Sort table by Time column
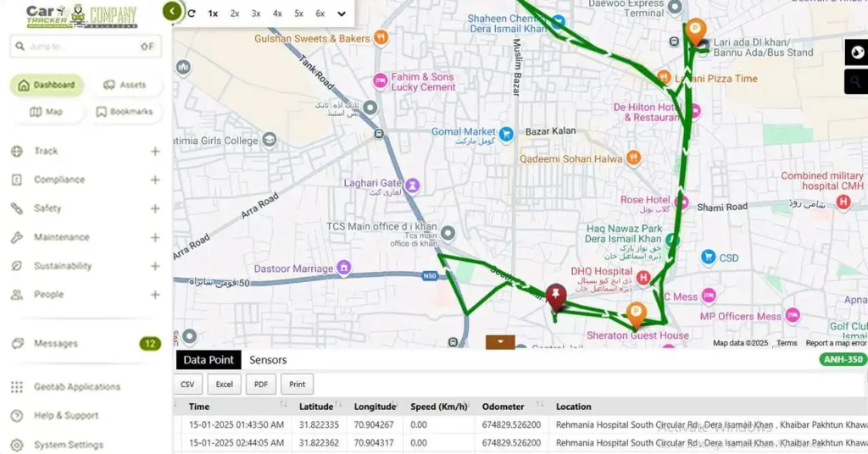The width and height of the screenshot is (868, 454). pos(238,407)
